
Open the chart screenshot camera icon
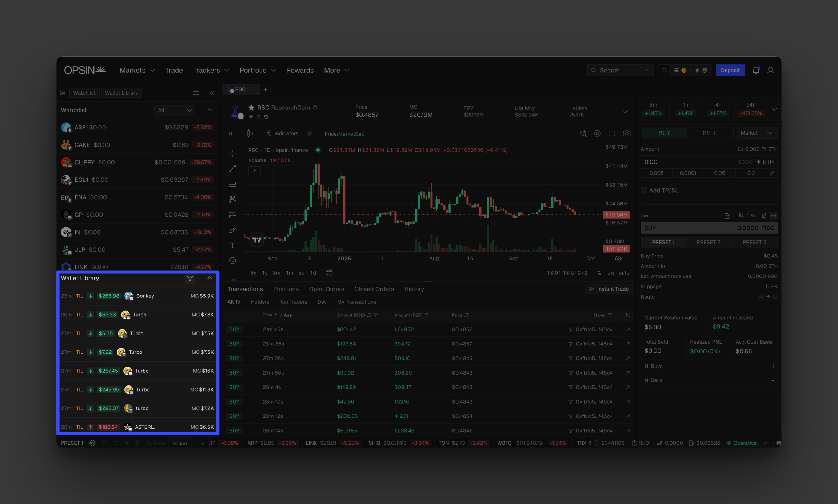coord(626,133)
